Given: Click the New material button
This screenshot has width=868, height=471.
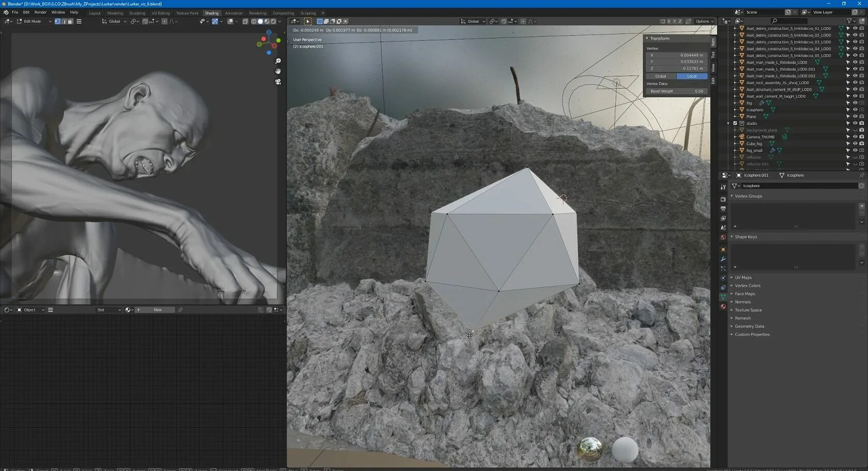Looking at the screenshot, I should (x=158, y=310).
